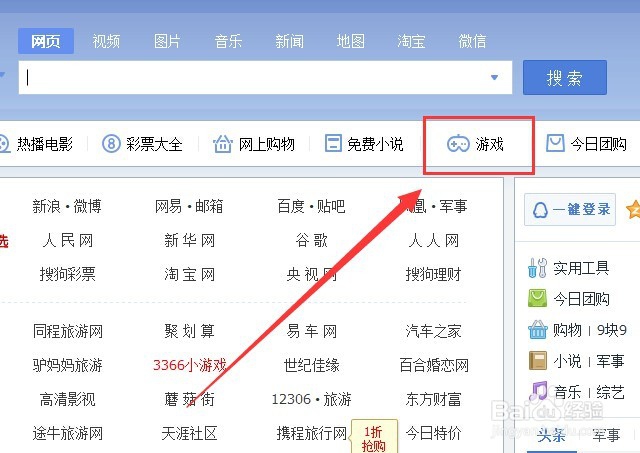The height and width of the screenshot is (453, 640).
Task: Open the 今日团购 bag icon in navigation bar
Action: (x=555, y=143)
